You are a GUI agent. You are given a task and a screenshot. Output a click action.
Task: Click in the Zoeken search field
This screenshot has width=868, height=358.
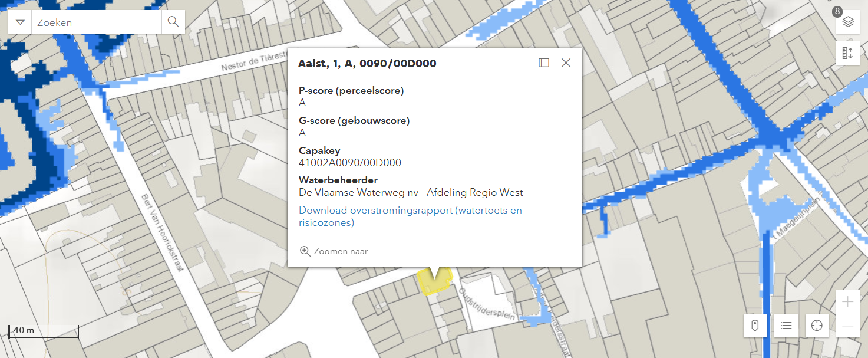tap(97, 22)
